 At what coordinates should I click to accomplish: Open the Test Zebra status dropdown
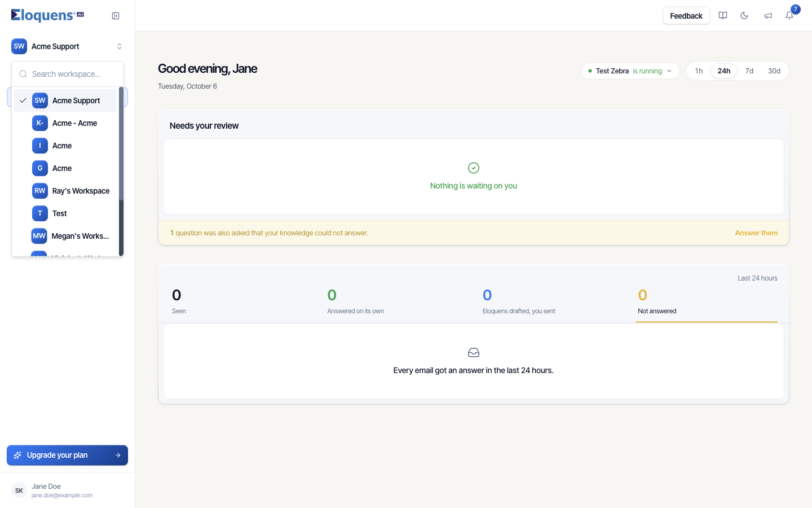(630, 71)
